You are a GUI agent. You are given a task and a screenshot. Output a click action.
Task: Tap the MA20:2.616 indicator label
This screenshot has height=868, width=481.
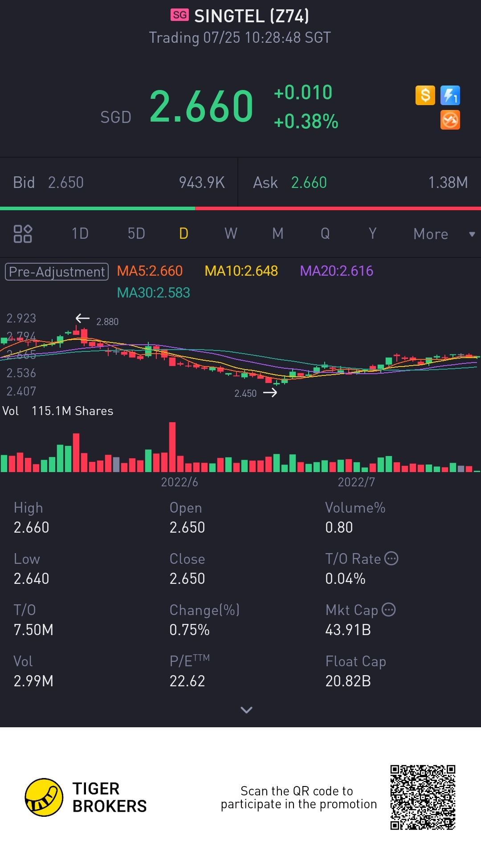pyautogui.click(x=337, y=271)
